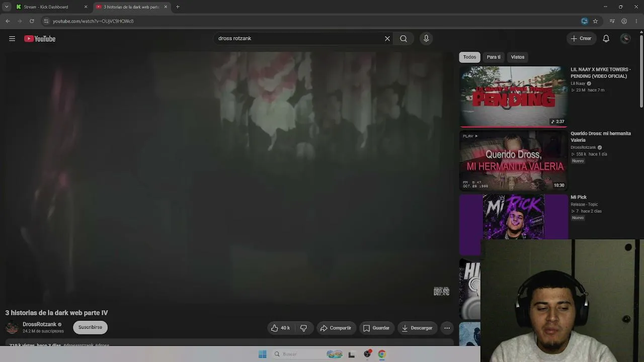This screenshot has width=644, height=362.
Task: Open the Lil Naay channel name
Action: (578, 83)
